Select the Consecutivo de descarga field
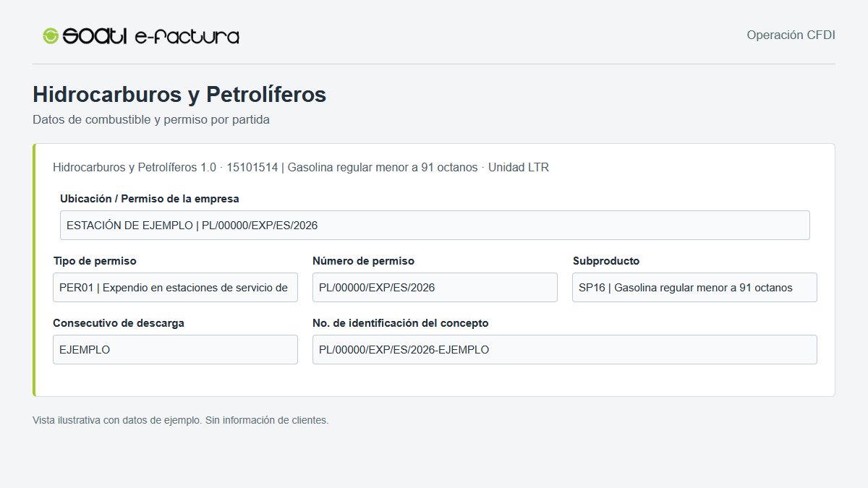The width and height of the screenshot is (868, 488). point(175,350)
